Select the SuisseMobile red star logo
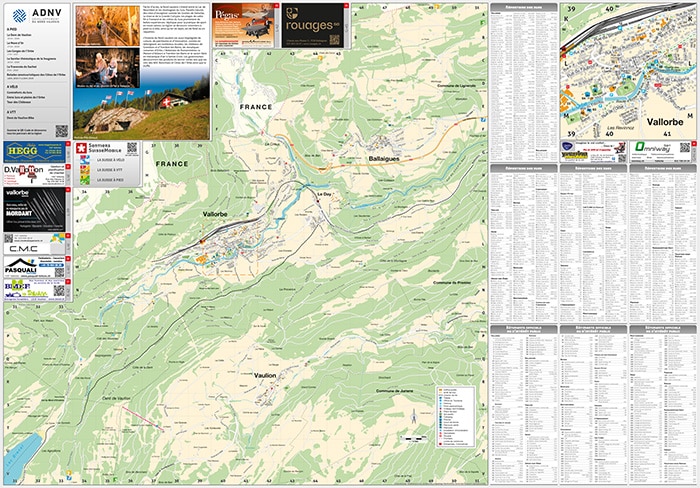700x488 pixels. point(81,148)
